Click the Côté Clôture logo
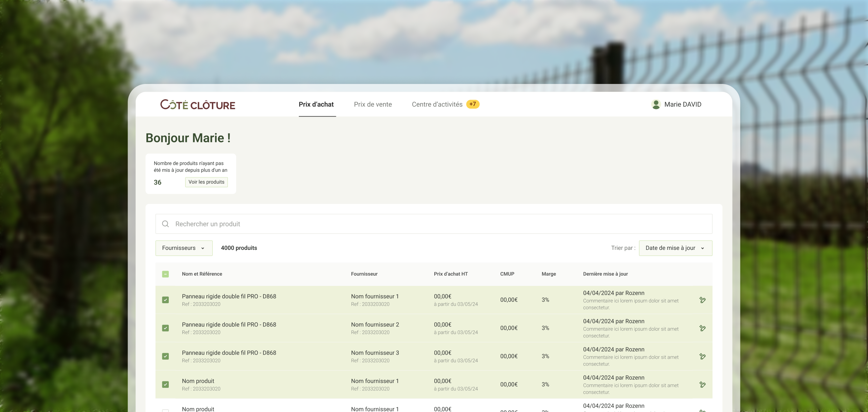The width and height of the screenshot is (868, 412). point(198,105)
